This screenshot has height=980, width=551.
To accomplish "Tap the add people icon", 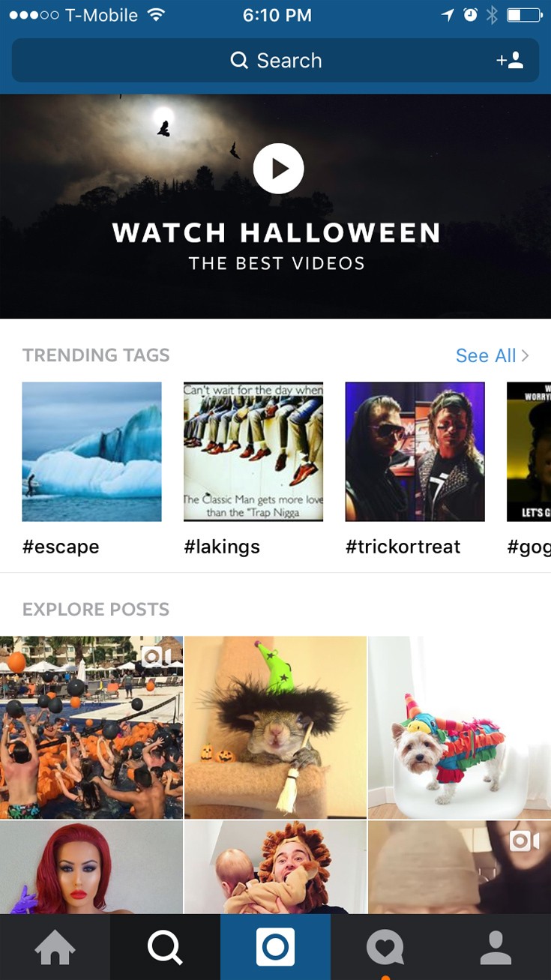I will (510, 61).
